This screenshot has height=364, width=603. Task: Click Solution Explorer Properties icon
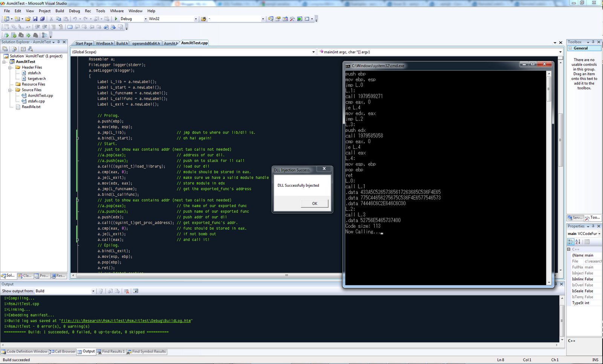(5, 49)
